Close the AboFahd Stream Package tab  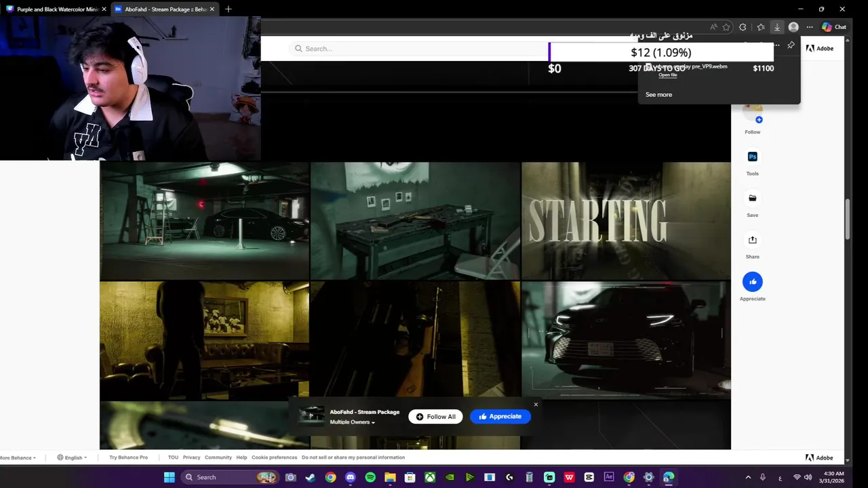[212, 9]
